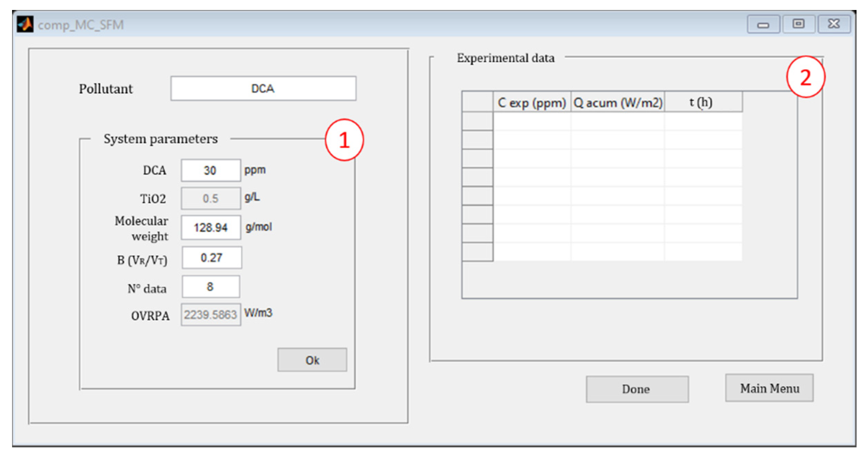Select the first row header in table
This screenshot has height=457, width=868.
tap(477, 121)
